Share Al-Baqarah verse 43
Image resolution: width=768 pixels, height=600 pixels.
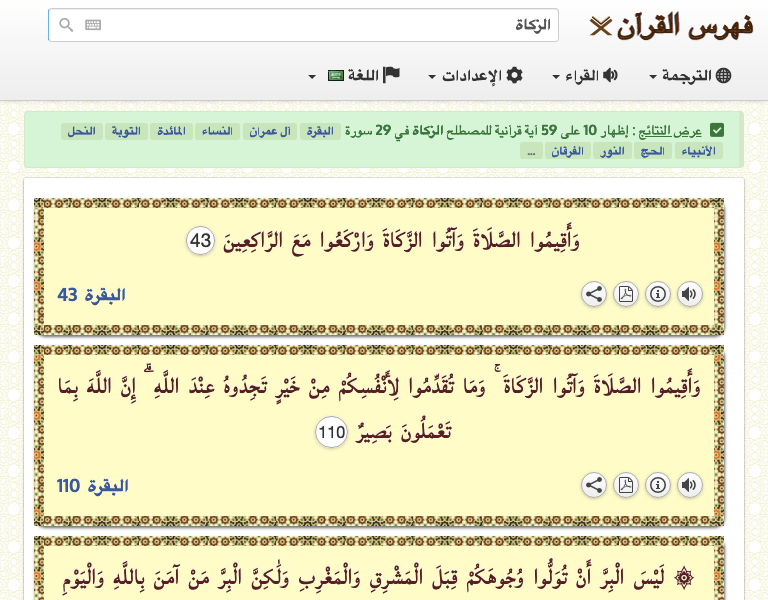tap(594, 294)
